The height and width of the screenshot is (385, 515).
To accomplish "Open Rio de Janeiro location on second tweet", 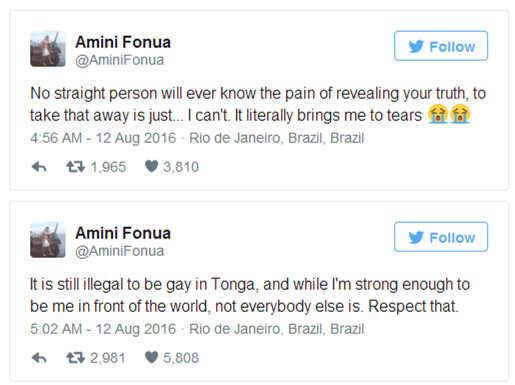I will tap(277, 329).
